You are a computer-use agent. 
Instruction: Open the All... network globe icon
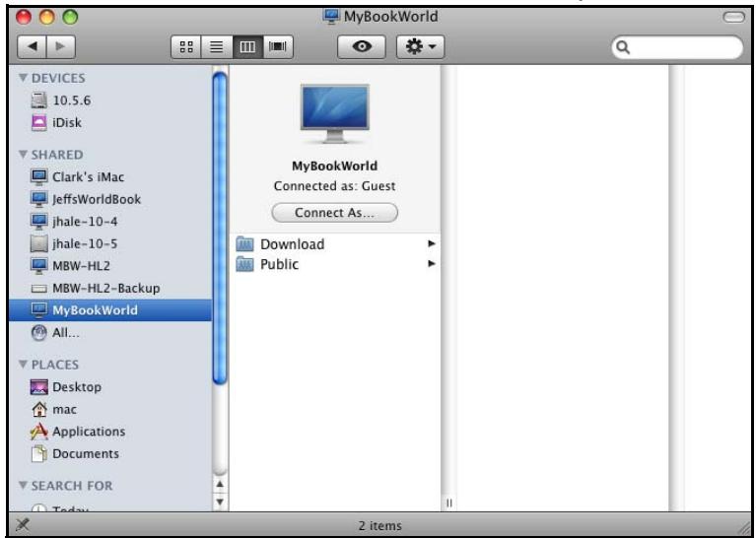39,333
